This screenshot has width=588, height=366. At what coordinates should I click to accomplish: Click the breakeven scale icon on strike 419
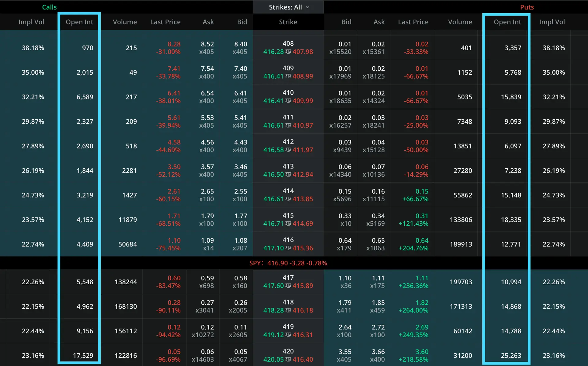coord(288,335)
